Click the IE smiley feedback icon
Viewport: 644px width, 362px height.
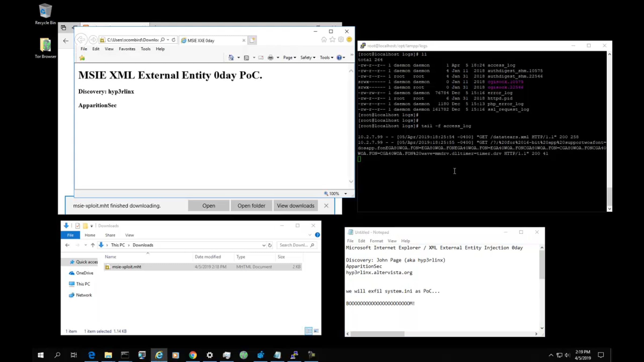pos(349,40)
